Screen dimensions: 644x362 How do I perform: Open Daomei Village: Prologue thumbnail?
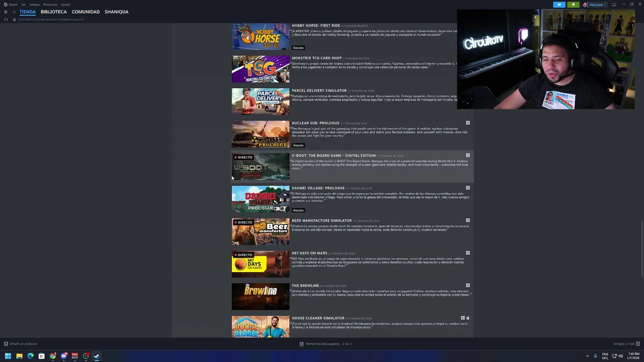tap(261, 199)
